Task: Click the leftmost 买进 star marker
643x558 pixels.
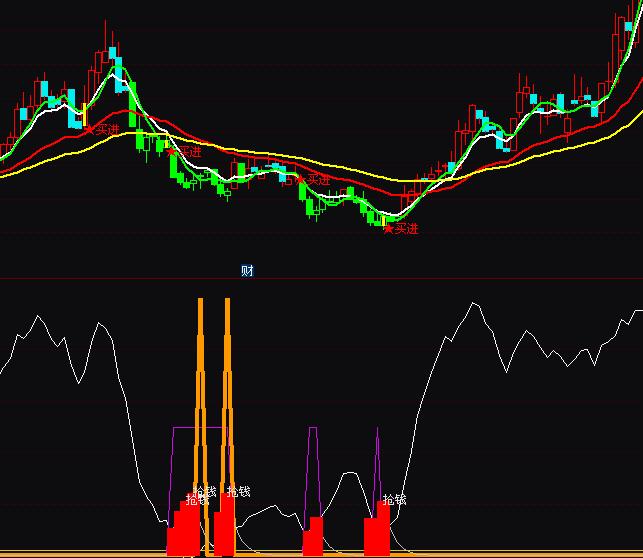Action: click(88, 129)
